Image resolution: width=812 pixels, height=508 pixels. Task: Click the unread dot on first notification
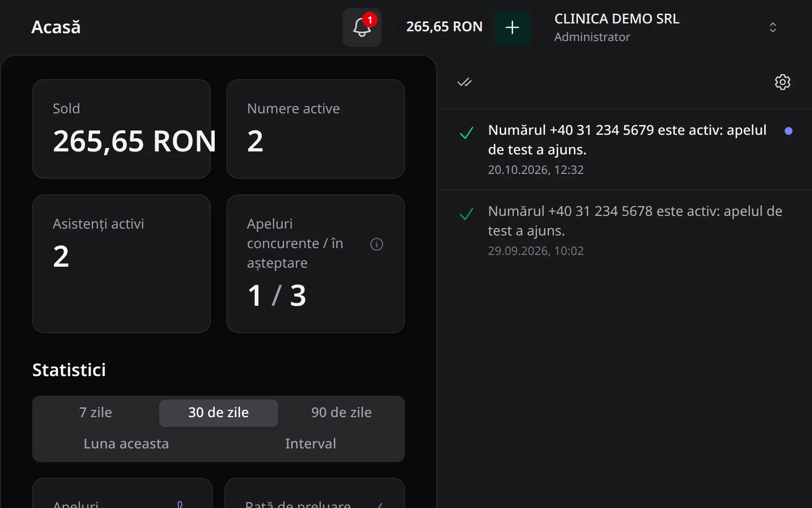coord(788,131)
